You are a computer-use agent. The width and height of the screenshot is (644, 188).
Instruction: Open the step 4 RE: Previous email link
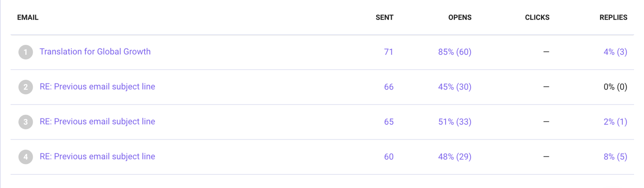point(97,157)
